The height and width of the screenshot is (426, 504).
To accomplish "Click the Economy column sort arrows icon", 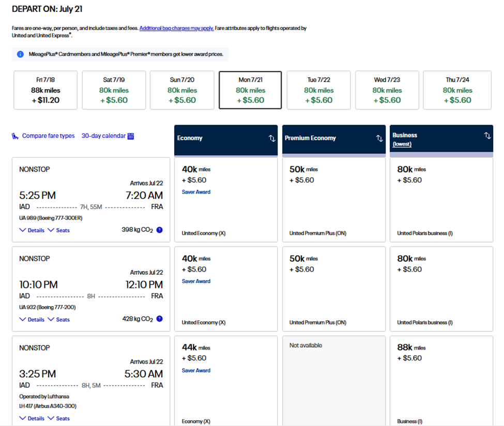I will pos(272,138).
